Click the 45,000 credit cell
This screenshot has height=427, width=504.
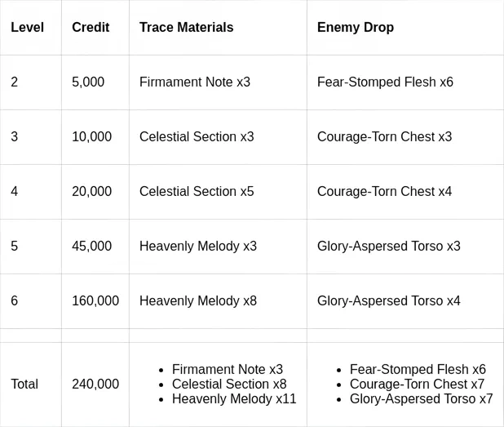(x=91, y=247)
